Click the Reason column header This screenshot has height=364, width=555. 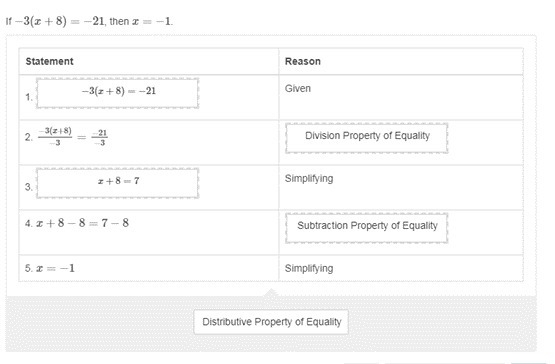click(303, 61)
